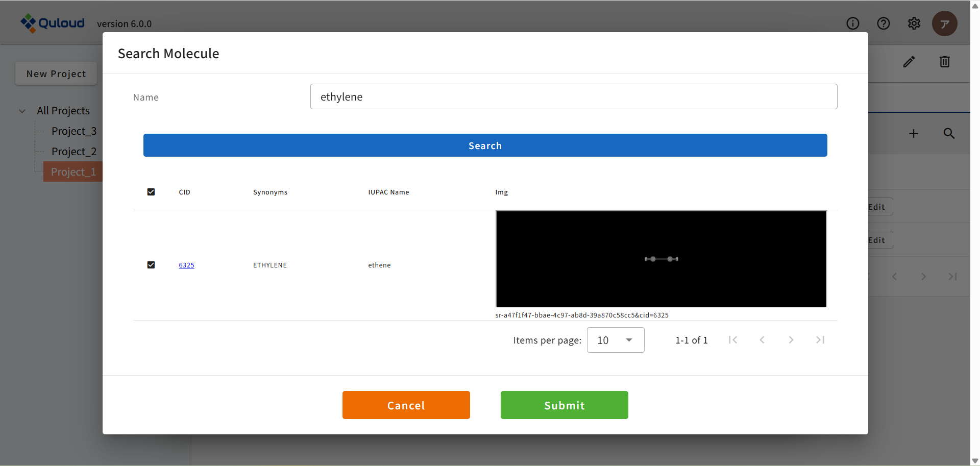Open settings gear icon
Image resolution: width=980 pixels, height=466 pixels.
click(914, 23)
